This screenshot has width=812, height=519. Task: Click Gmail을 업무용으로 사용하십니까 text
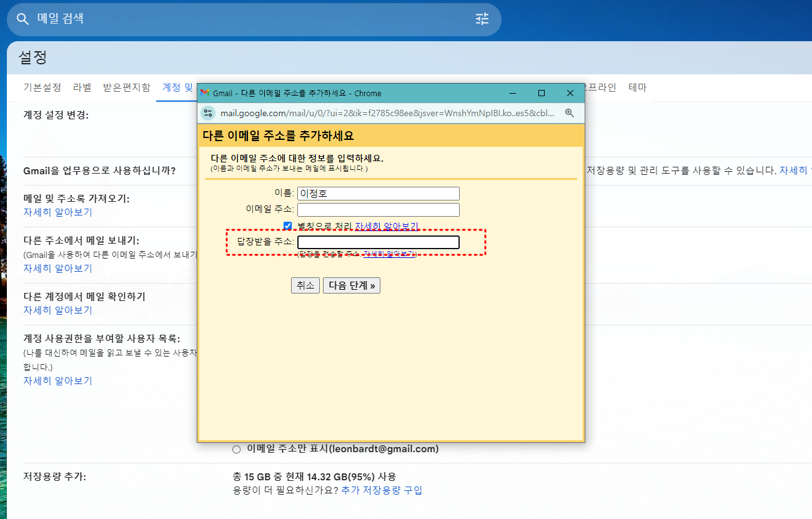(99, 171)
